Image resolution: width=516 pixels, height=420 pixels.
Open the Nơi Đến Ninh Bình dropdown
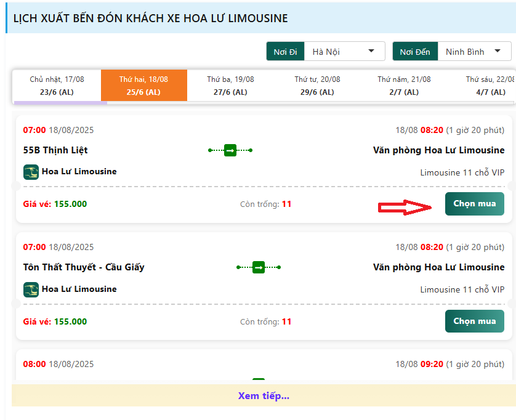pyautogui.click(x=474, y=51)
